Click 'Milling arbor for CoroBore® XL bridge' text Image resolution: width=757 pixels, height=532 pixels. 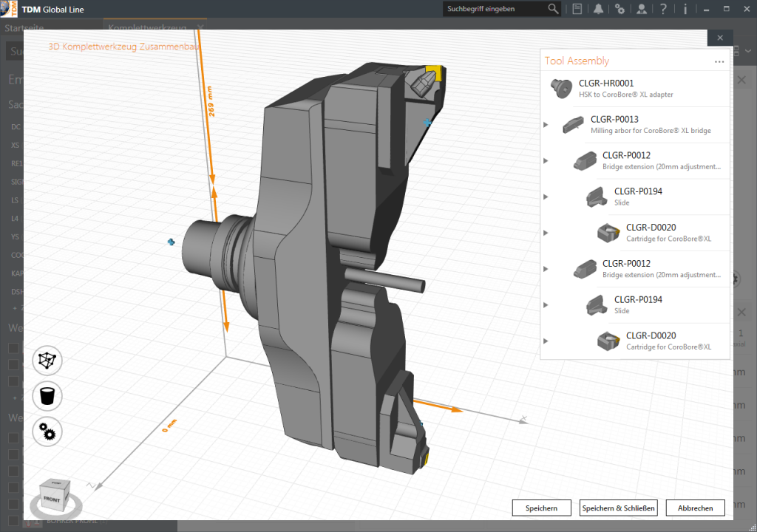(x=651, y=130)
